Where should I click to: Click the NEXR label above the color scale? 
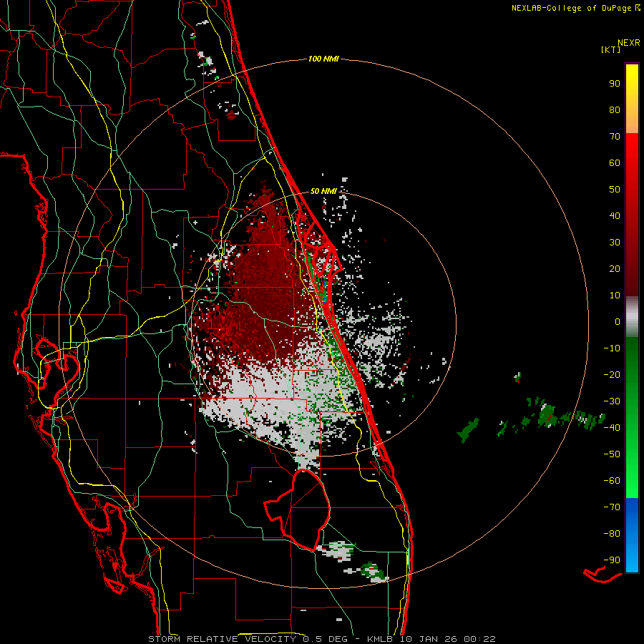[x=628, y=43]
